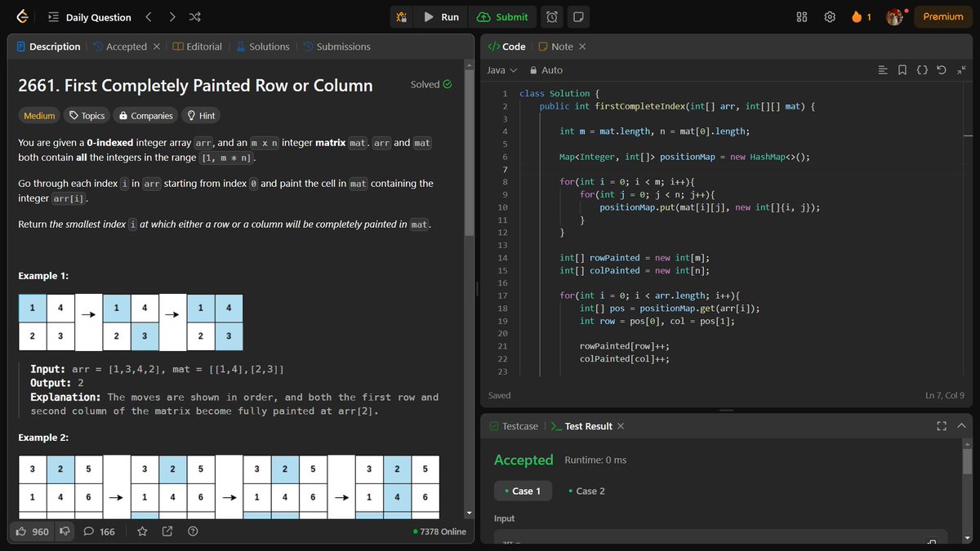This screenshot has height=551, width=980.
Task: Like the problem with thumbs up
Action: [32, 531]
